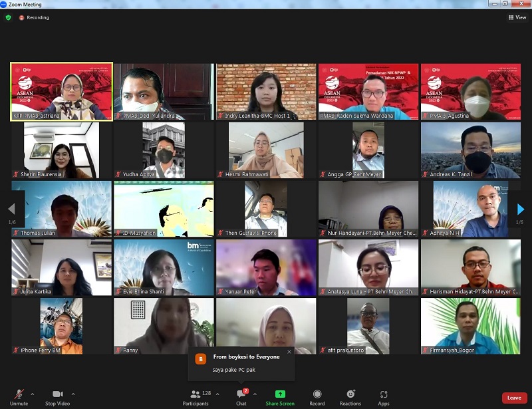Toggle camera with Stop Video
Image resolution: width=532 pixels, height=409 pixels.
pos(57,394)
